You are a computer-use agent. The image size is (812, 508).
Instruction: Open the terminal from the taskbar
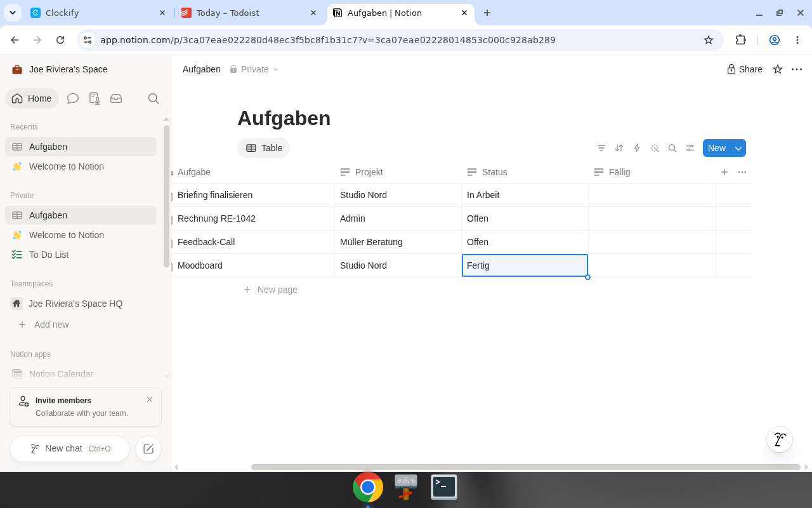click(x=444, y=487)
